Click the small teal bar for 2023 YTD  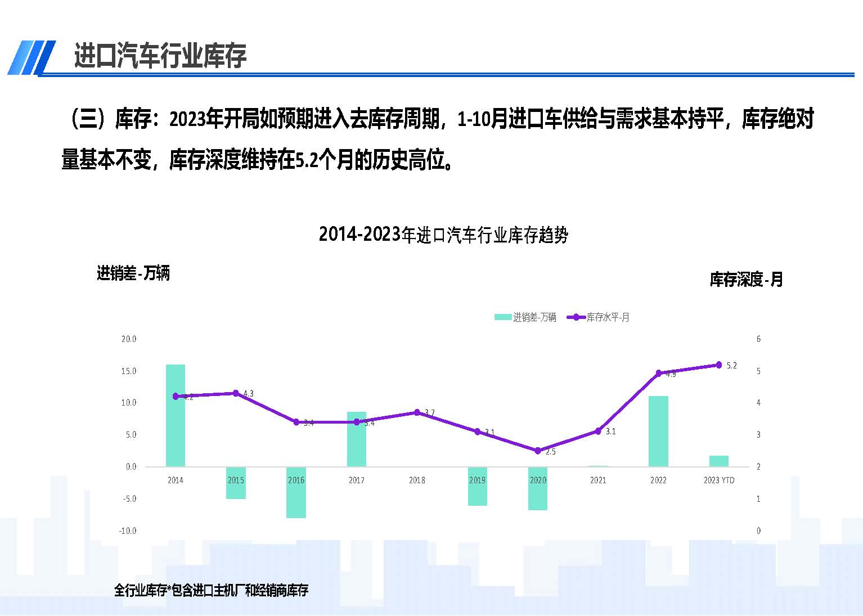click(718, 461)
